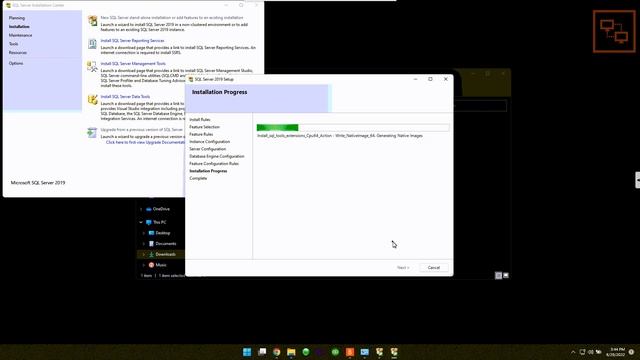Open the Resources page in Installation Center
This screenshot has width=640, height=360.
pyautogui.click(x=18, y=53)
